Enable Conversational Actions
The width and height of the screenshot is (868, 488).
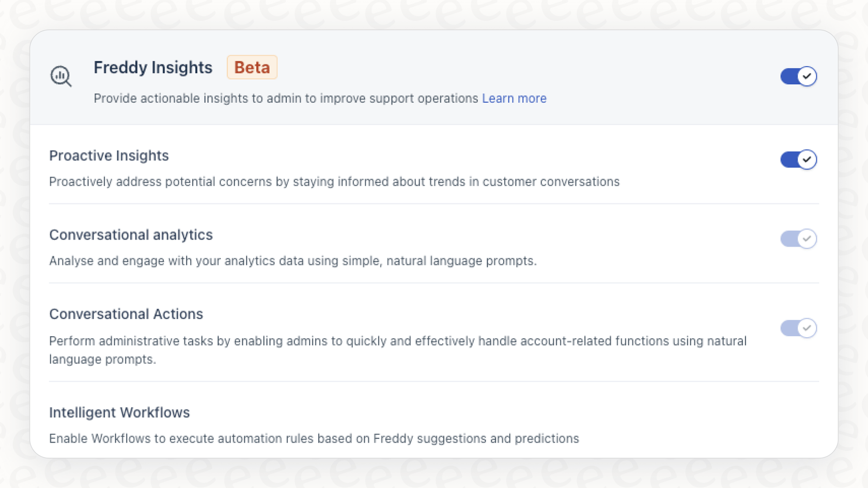[x=798, y=328]
